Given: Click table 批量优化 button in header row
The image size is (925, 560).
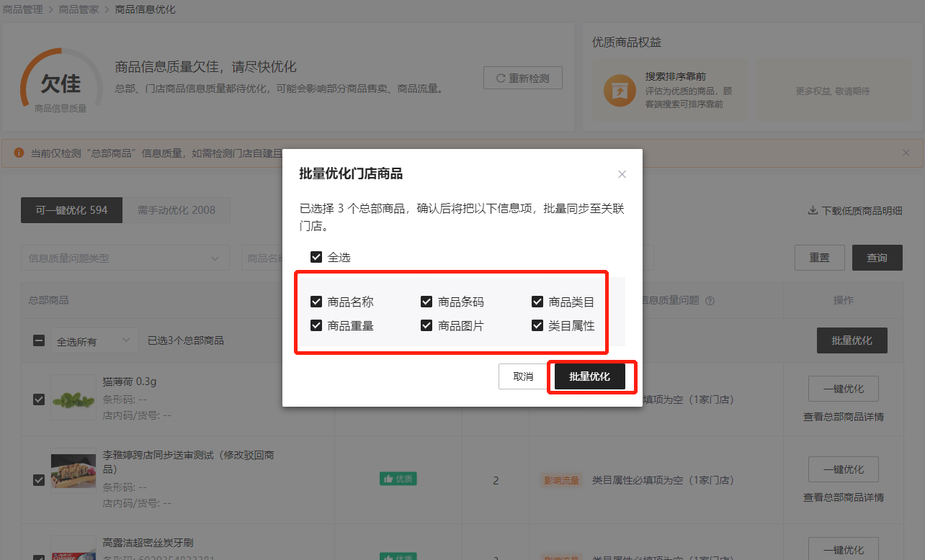Looking at the screenshot, I should click(x=852, y=340).
